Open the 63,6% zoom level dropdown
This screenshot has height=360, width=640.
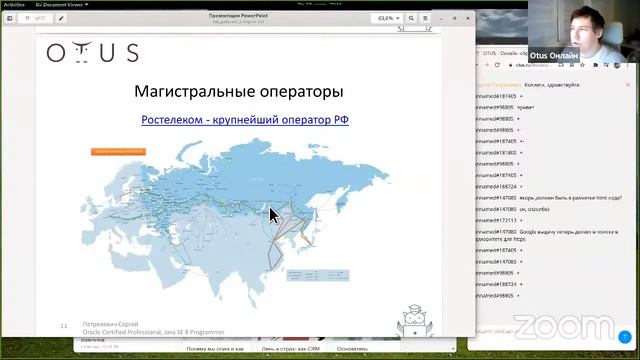(x=388, y=18)
